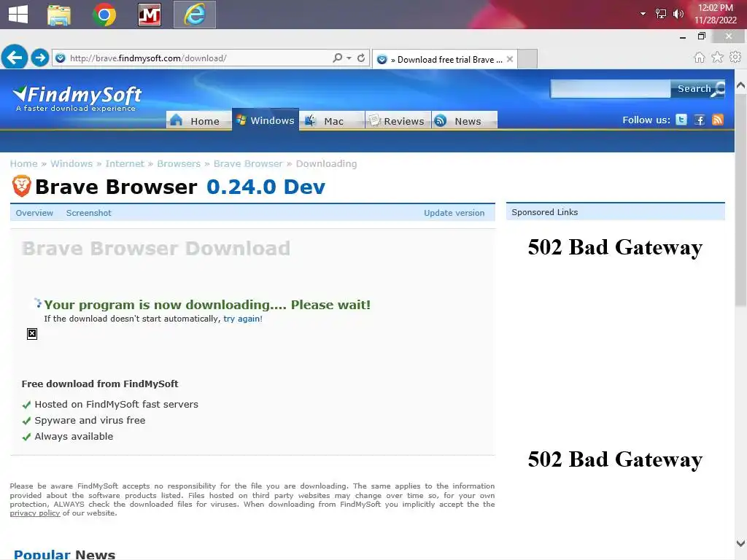747x560 pixels.
Task: Go forward with the browser Forward arrow
Action: 40,58
